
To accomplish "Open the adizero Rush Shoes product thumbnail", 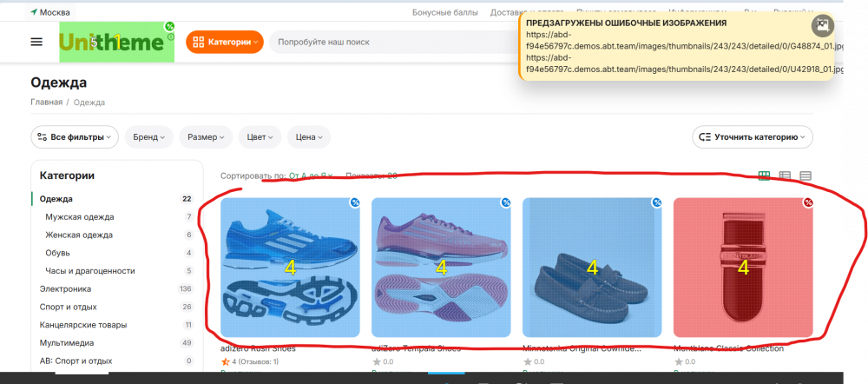I will point(290,268).
